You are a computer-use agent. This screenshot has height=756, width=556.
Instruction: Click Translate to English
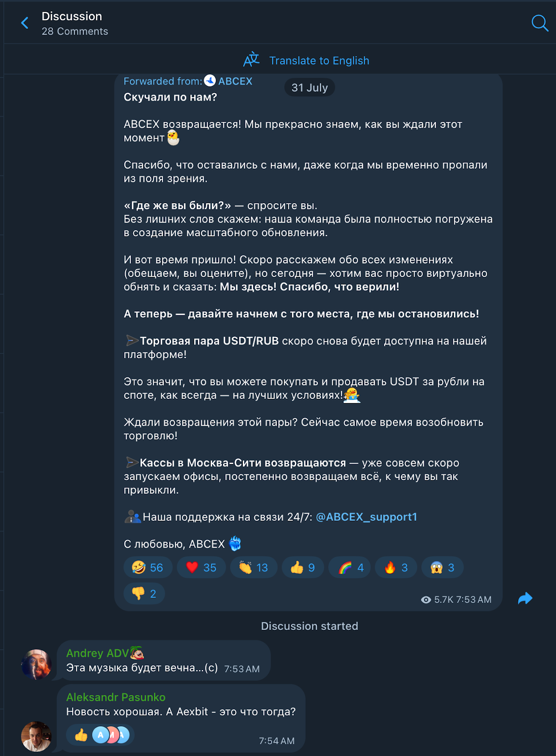pyautogui.click(x=319, y=60)
